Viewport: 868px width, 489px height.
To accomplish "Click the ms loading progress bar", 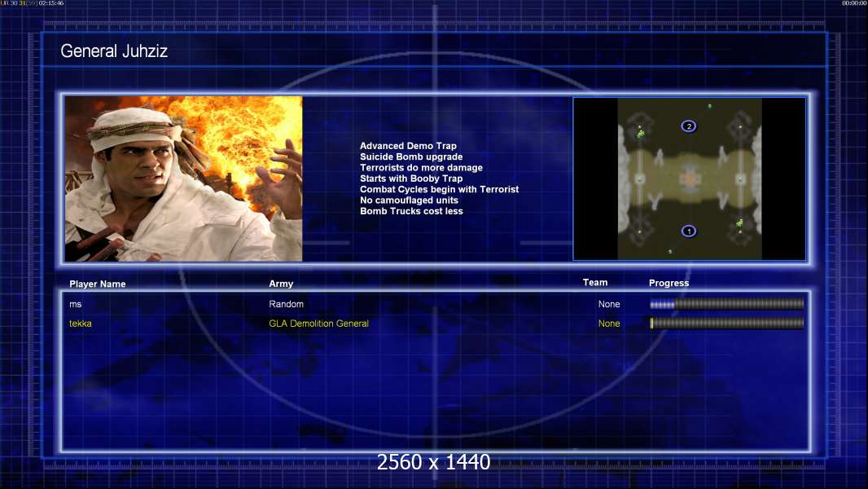I will [x=727, y=303].
